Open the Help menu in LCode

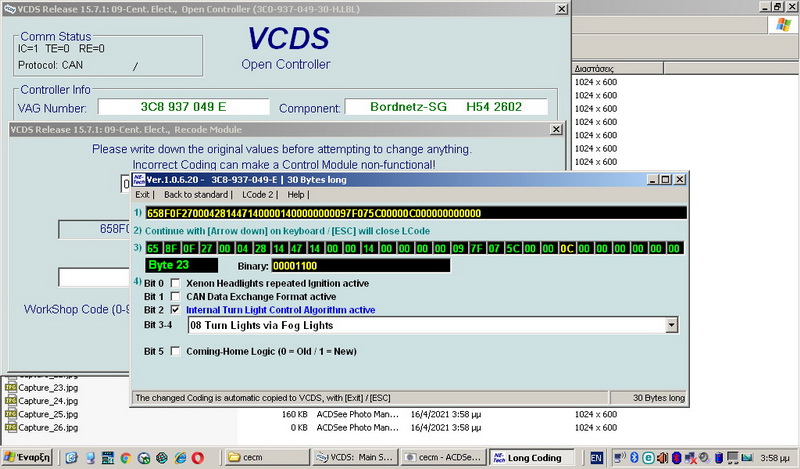[x=295, y=194]
